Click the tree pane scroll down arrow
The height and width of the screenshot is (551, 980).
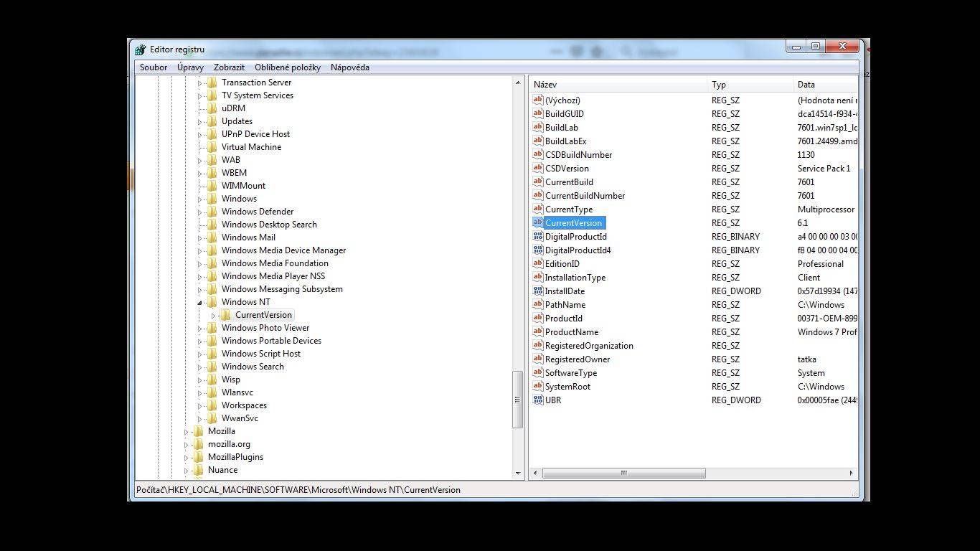pos(518,473)
